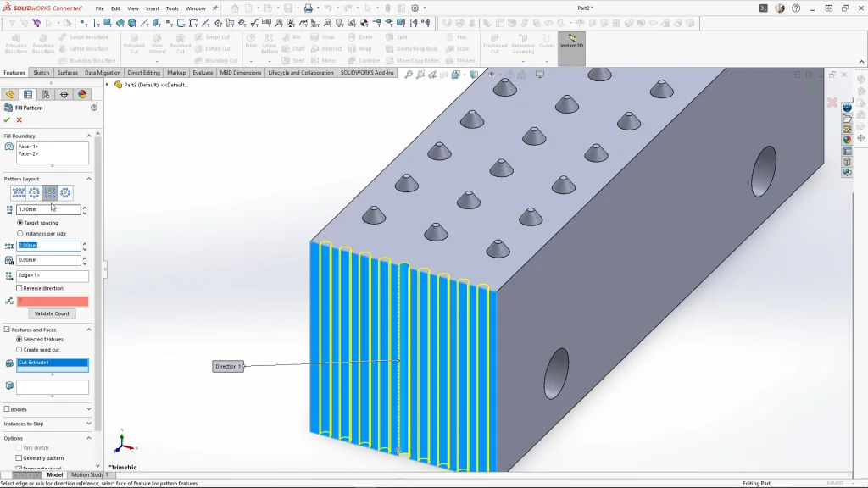Switch to the Evaluate tab
This screenshot has height=488, width=868.
(203, 73)
